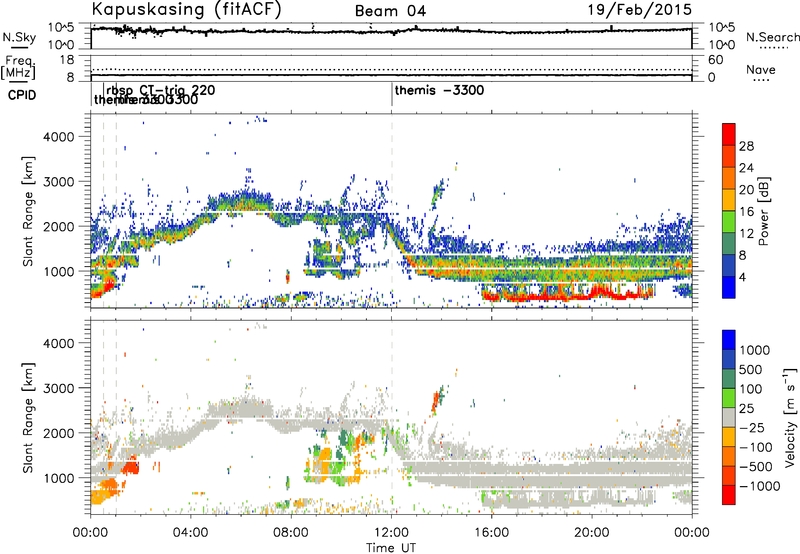
Task: Click the red bottom of velocity colorbar
Action: [x=729, y=495]
